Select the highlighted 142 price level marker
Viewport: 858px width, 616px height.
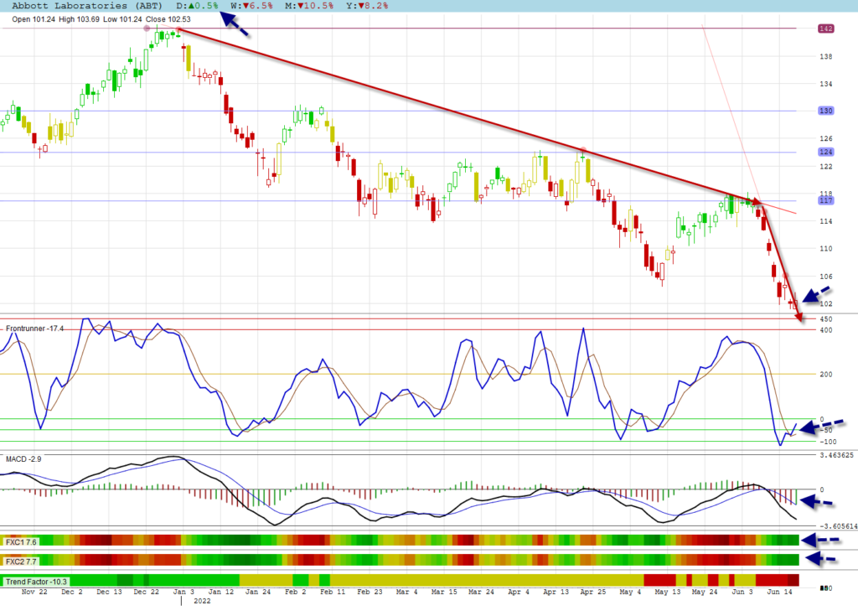coord(825,28)
